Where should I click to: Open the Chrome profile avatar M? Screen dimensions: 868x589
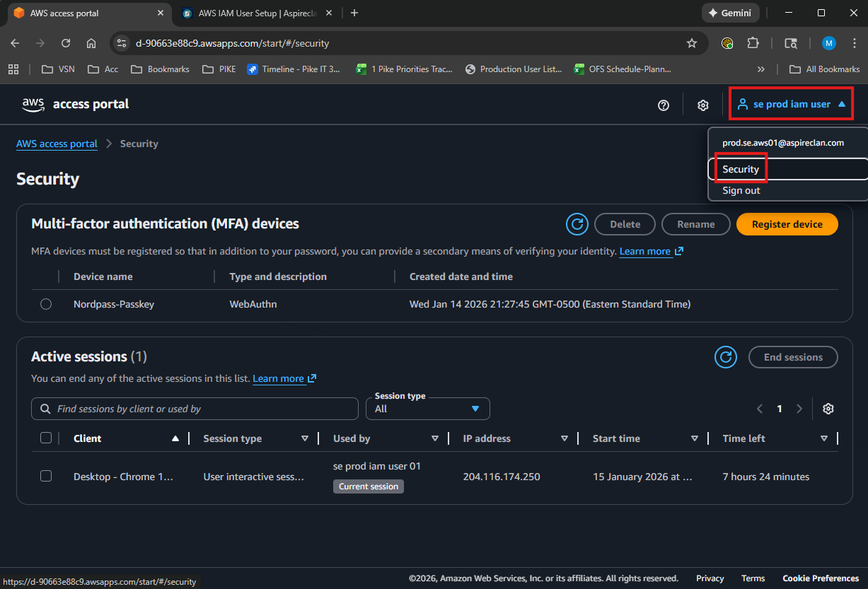click(829, 43)
